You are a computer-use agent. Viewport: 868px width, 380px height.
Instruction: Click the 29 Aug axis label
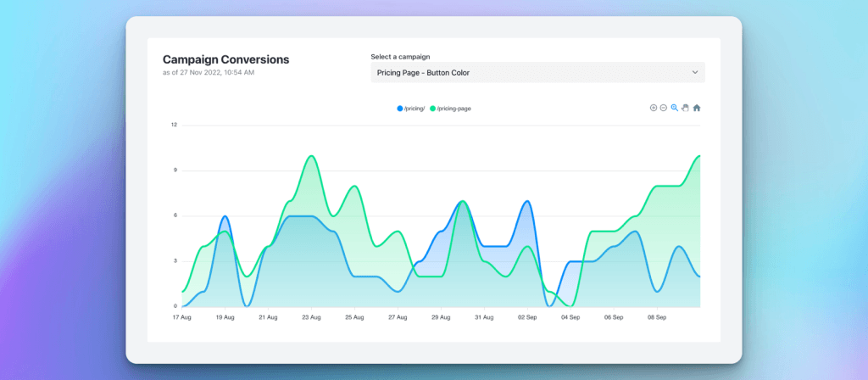click(x=441, y=318)
